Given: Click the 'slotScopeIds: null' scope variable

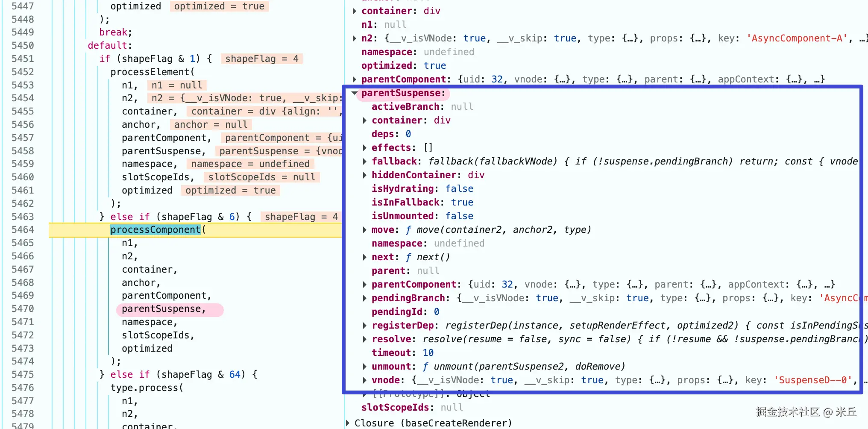Looking at the screenshot, I should (x=412, y=408).
